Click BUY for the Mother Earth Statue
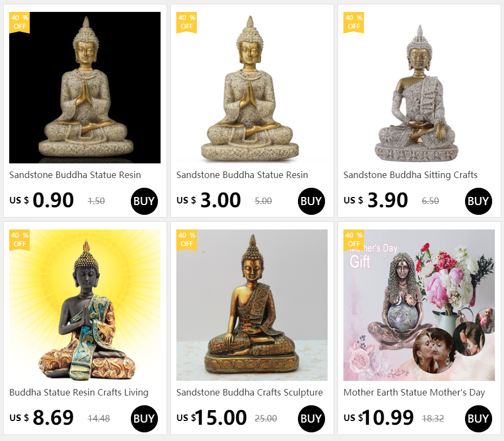The image size is (504, 441). pyautogui.click(x=478, y=419)
